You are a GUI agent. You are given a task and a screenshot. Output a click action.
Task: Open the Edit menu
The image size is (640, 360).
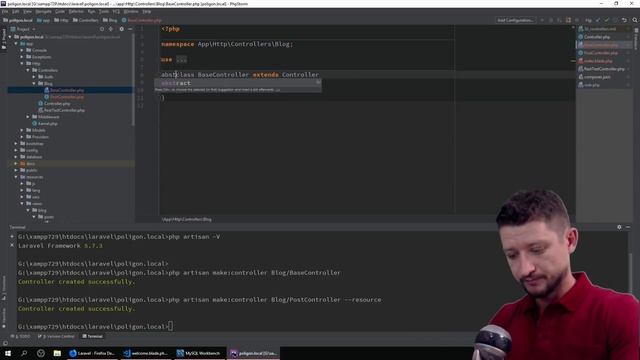16,11
